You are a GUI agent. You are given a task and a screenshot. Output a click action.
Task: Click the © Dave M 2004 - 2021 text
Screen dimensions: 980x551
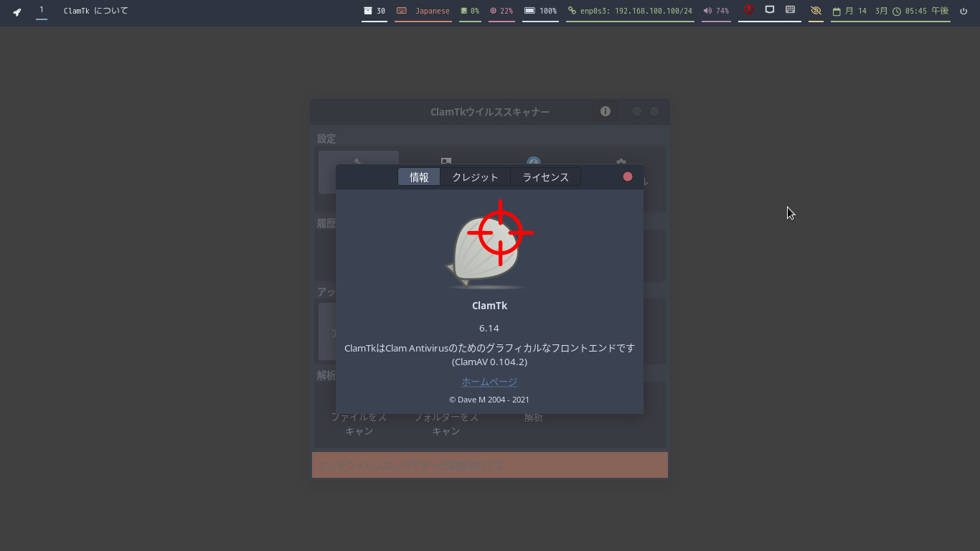pos(489,400)
